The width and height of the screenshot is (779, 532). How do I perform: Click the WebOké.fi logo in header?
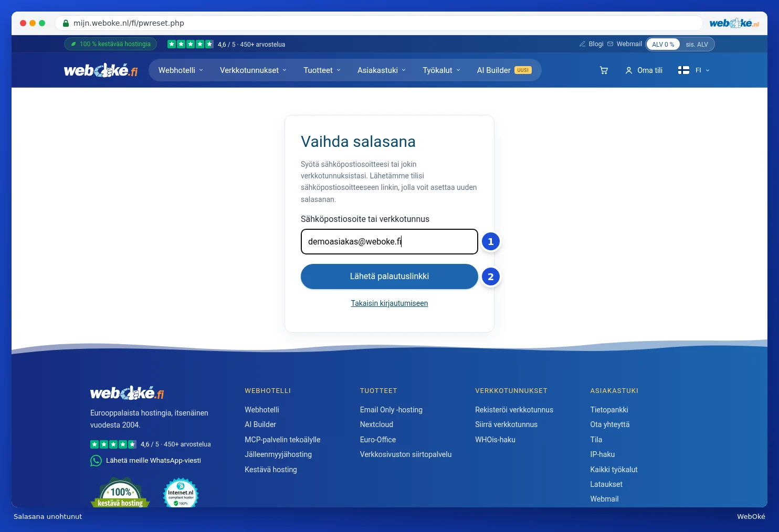pyautogui.click(x=101, y=70)
